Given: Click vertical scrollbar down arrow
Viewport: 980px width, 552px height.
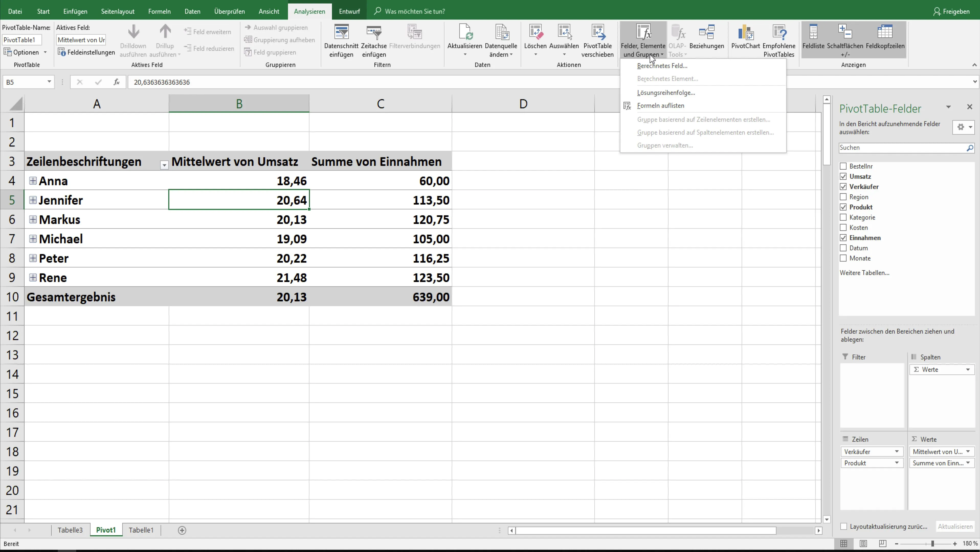Looking at the screenshot, I should pyautogui.click(x=826, y=520).
